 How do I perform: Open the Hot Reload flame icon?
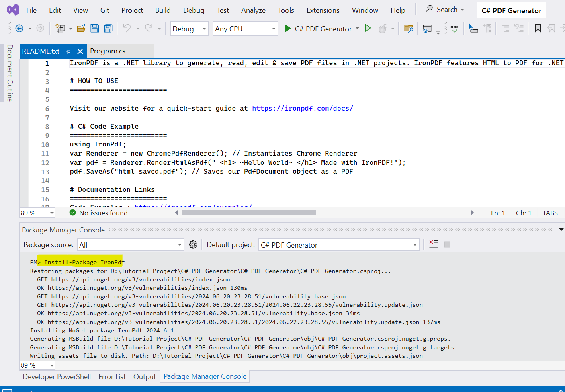click(382, 28)
